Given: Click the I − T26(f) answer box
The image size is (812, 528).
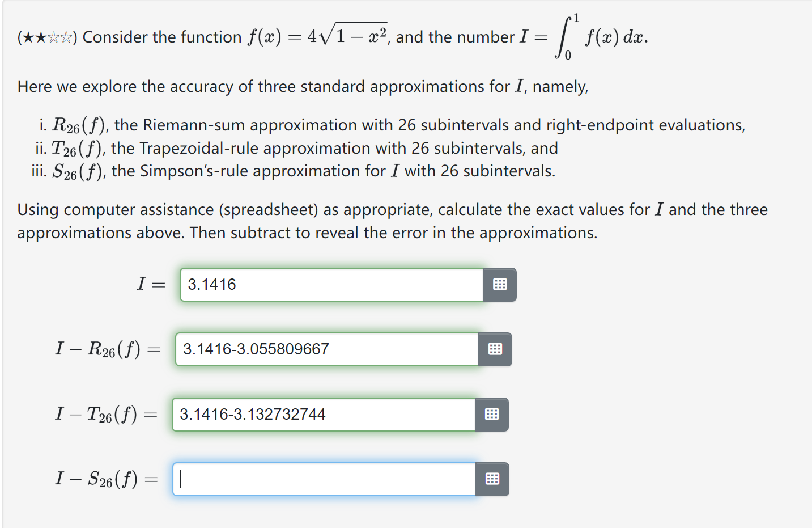Looking at the screenshot, I should pos(323,415).
